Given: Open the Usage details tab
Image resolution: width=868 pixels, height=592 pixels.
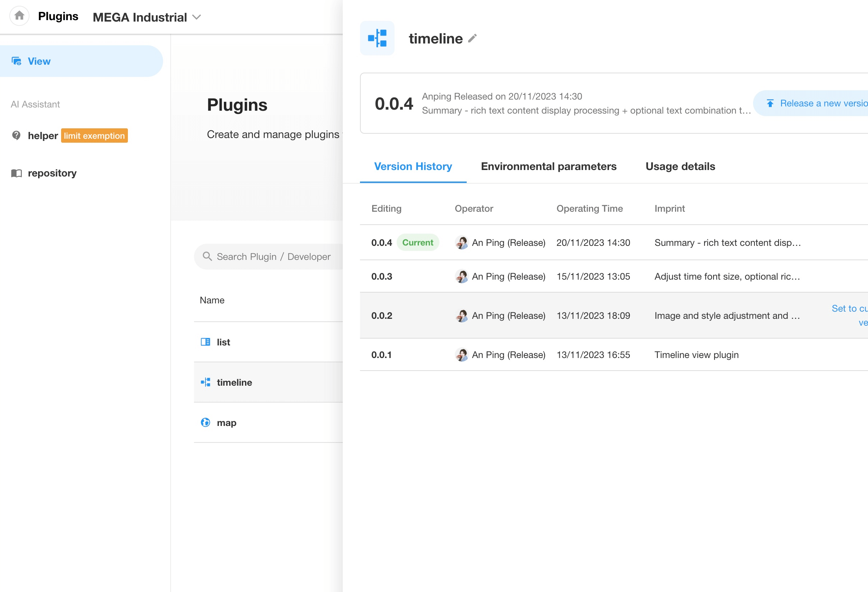Looking at the screenshot, I should pos(680,166).
